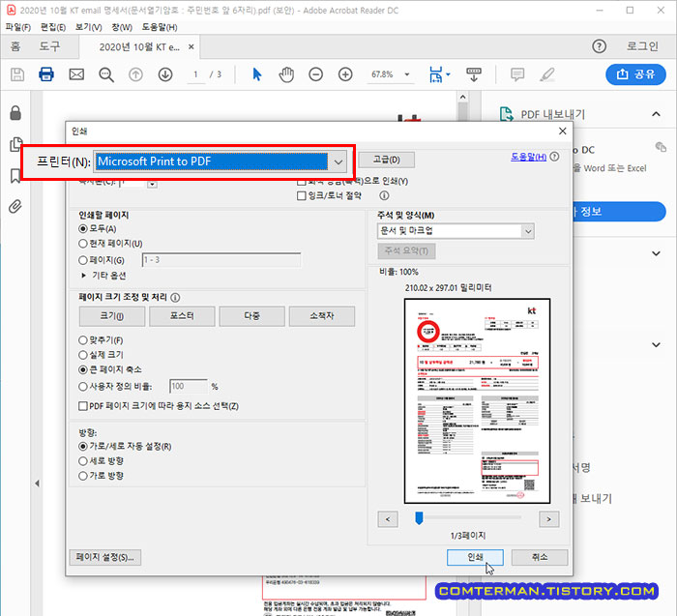Image resolution: width=677 pixels, height=616 pixels.
Task: Click the print preview thumbnail
Action: (x=477, y=401)
